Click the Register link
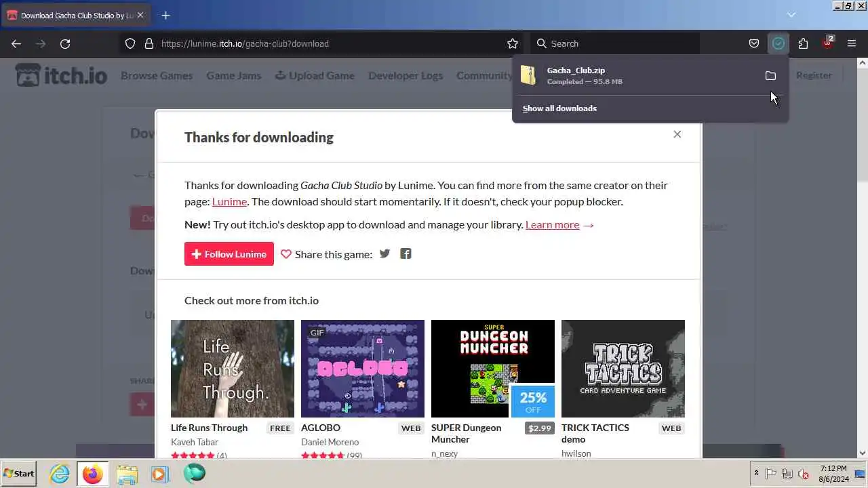868x488 pixels. 814,75
